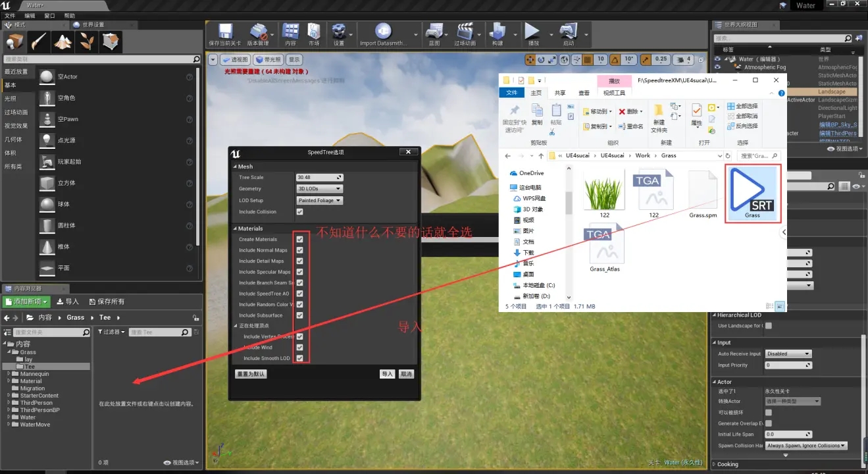The width and height of the screenshot is (868, 474).
Task: Expand the Mannequin folder in content tree
Action: point(9,374)
